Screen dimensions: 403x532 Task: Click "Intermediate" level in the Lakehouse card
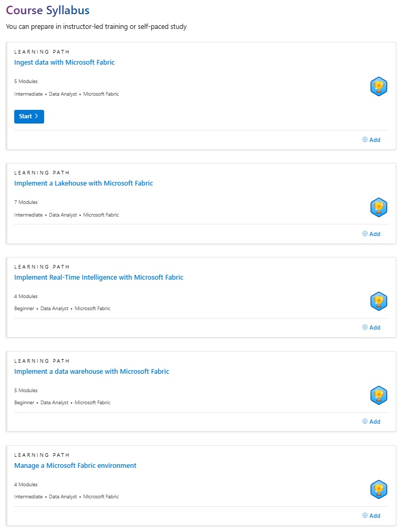coord(28,215)
